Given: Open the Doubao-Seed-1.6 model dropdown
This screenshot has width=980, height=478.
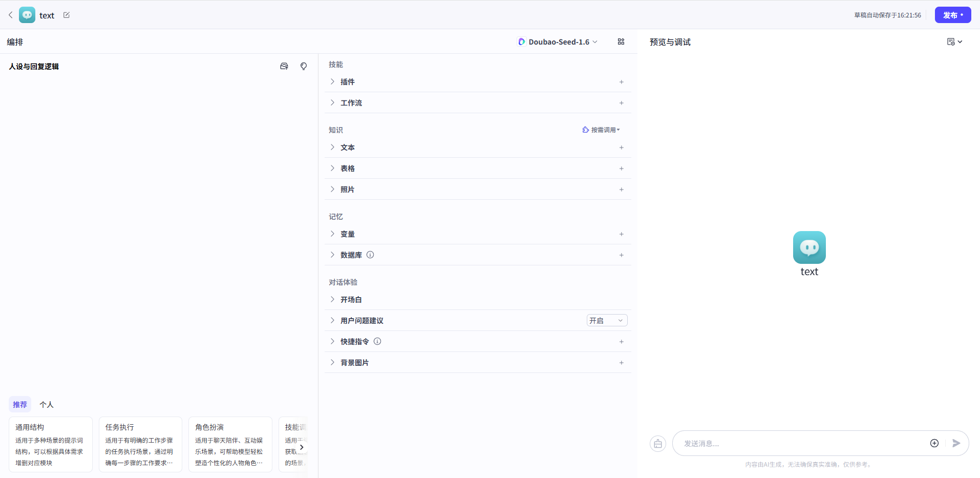Looking at the screenshot, I should click(558, 41).
